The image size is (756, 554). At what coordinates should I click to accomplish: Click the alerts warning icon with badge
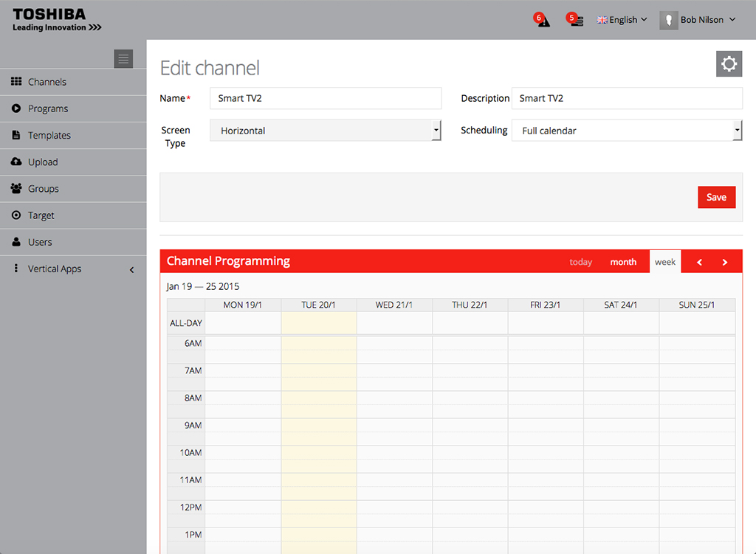click(543, 21)
